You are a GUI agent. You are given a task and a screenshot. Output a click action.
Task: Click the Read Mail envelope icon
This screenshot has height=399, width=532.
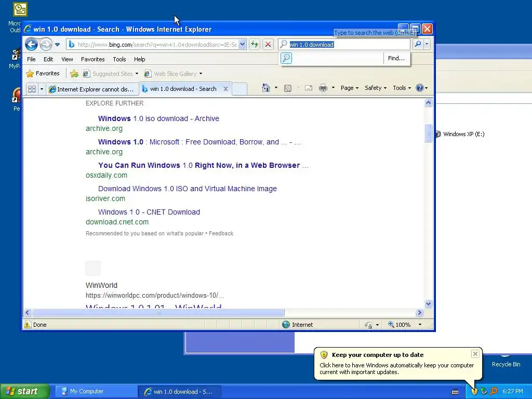(309, 88)
